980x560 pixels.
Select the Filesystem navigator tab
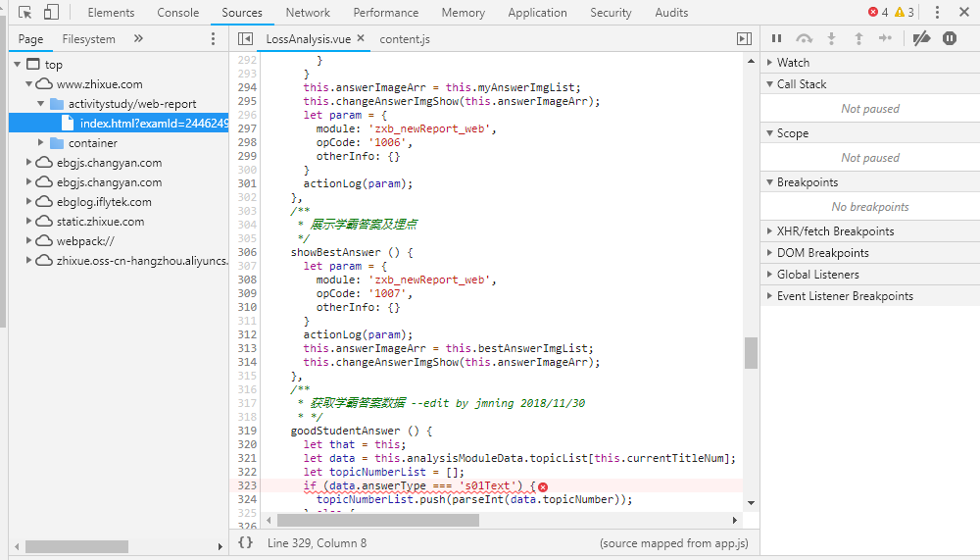(89, 39)
